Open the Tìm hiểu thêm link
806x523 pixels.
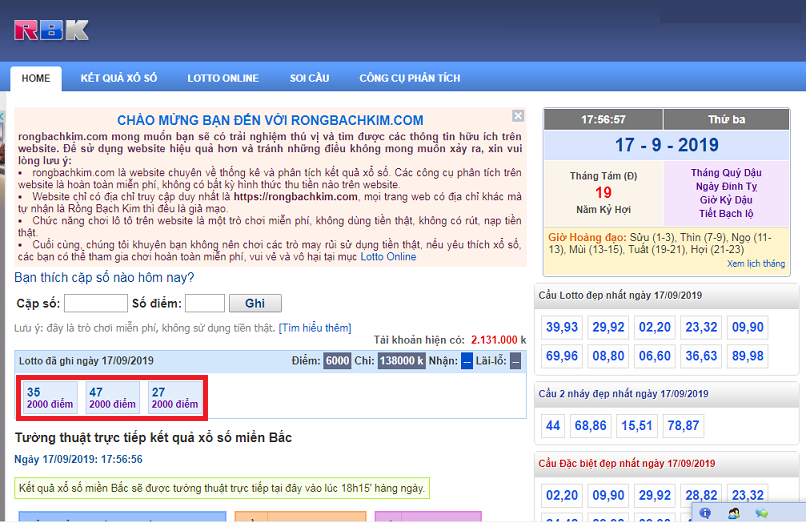coord(315,327)
